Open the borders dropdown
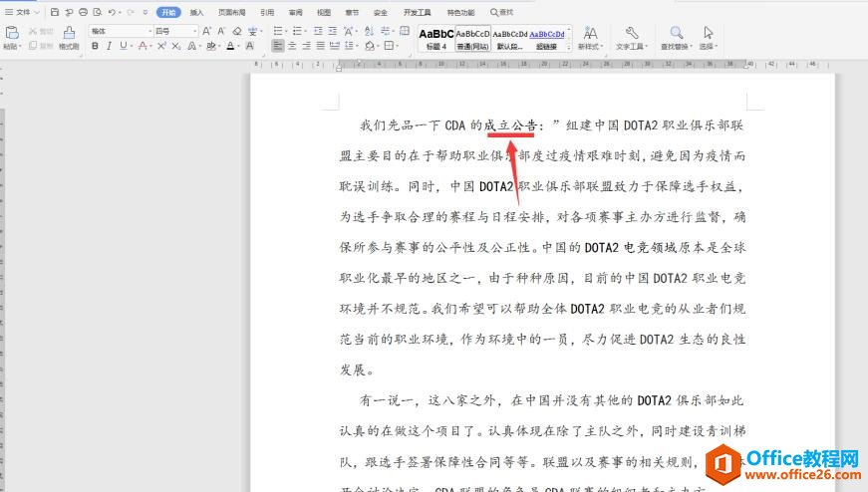The height and width of the screenshot is (492, 868). [399, 46]
